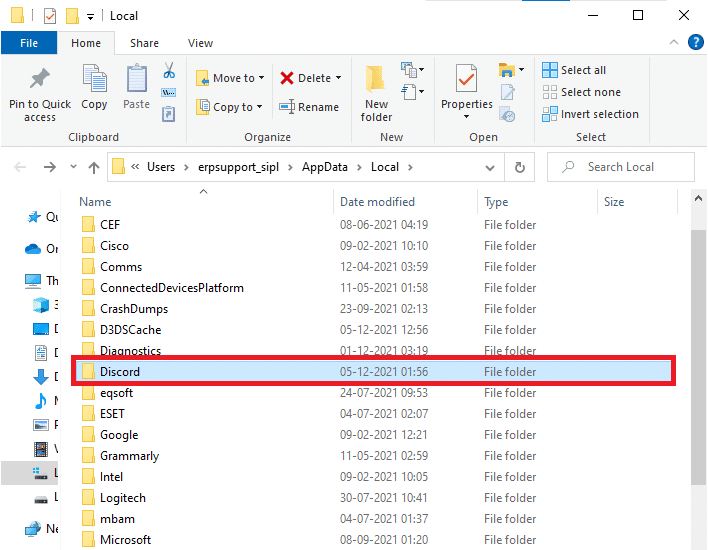Click the Copy icon in Clipboard

[94, 79]
